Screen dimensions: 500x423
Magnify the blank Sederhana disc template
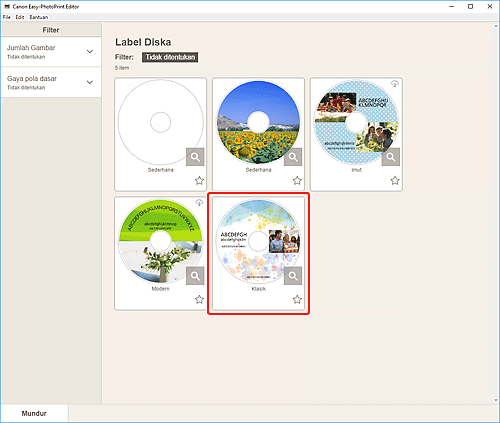(x=195, y=157)
